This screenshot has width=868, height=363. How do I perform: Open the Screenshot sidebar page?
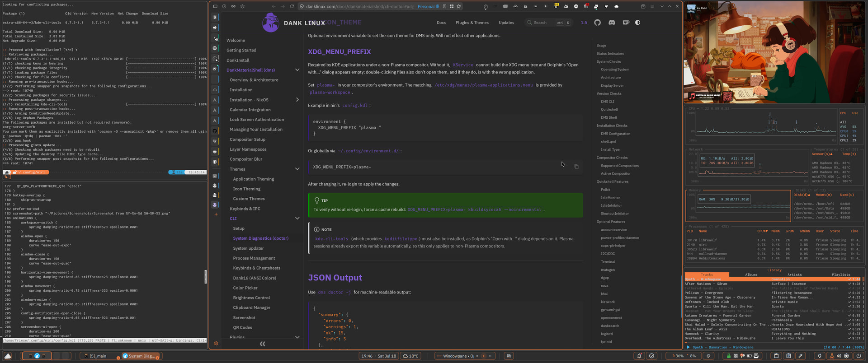coord(244,318)
